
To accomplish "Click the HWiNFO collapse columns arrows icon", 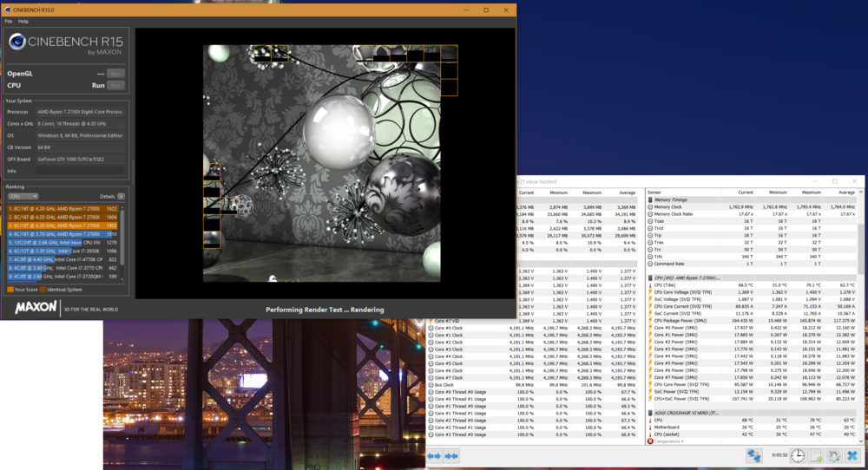I will click(x=450, y=456).
